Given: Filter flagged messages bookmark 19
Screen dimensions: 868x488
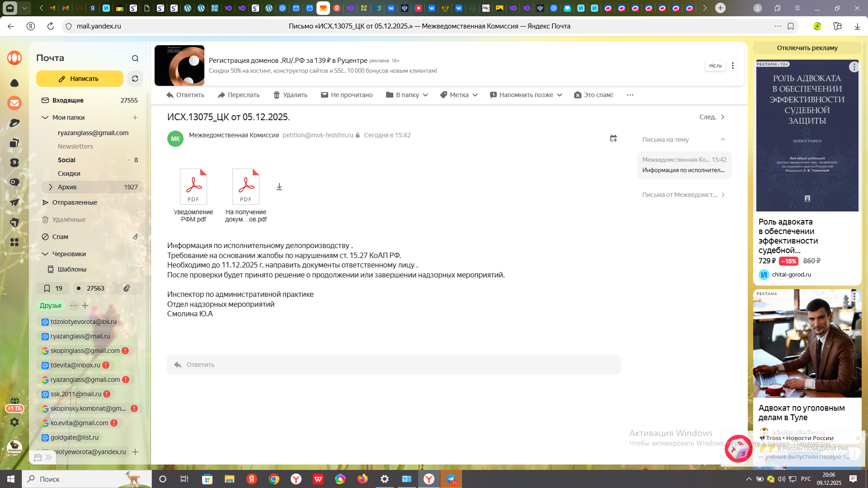Looking at the screenshot, I should point(53,288).
